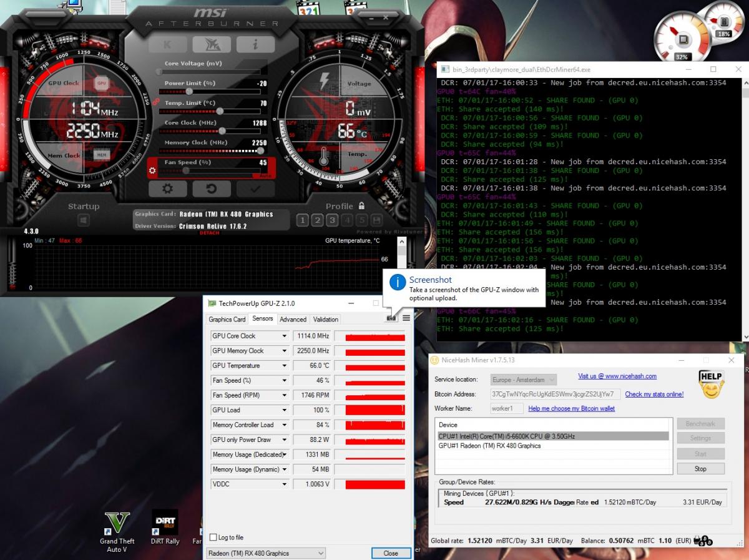Select Afterburner profile slot 3

pos(332,220)
